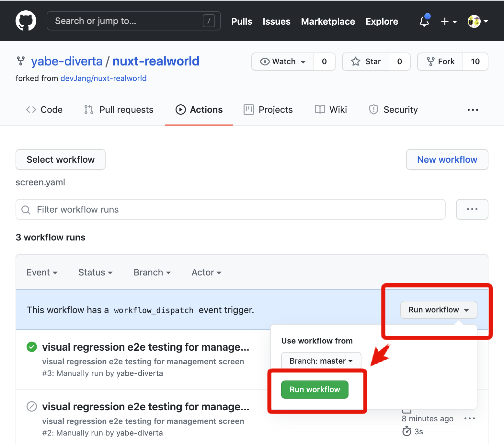Image resolution: width=504 pixels, height=444 pixels.
Task: Open Explore in the top bar
Action: click(x=382, y=21)
